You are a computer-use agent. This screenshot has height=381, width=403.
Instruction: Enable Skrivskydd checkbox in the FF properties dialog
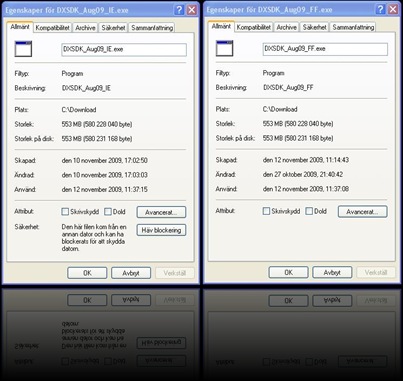tap(266, 211)
